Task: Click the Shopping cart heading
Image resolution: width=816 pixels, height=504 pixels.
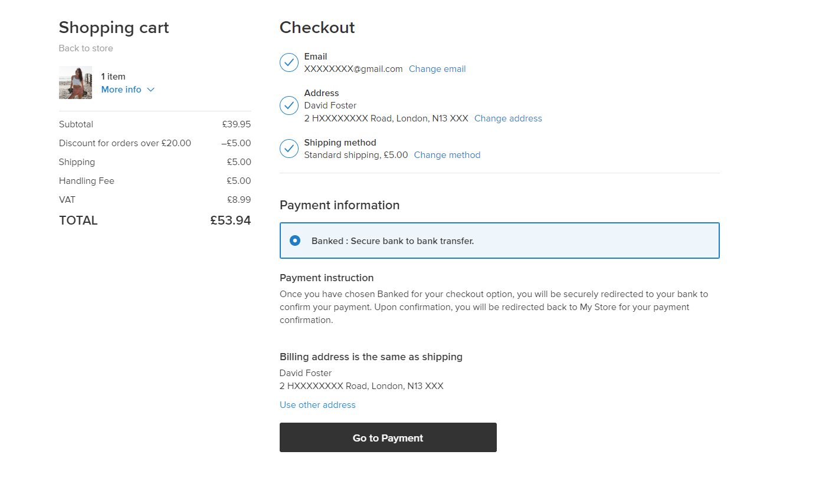Action: click(114, 28)
